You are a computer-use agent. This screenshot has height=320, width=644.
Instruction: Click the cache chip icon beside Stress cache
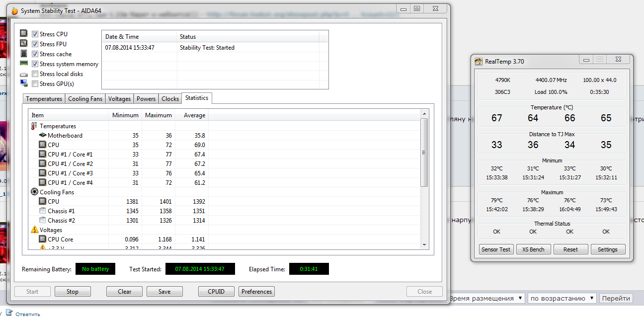(24, 54)
